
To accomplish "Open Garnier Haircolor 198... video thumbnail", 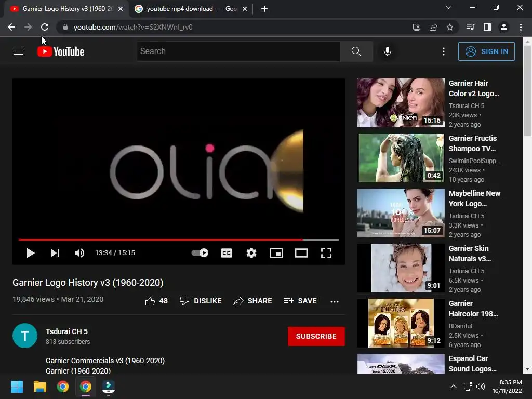I will pos(401,323).
